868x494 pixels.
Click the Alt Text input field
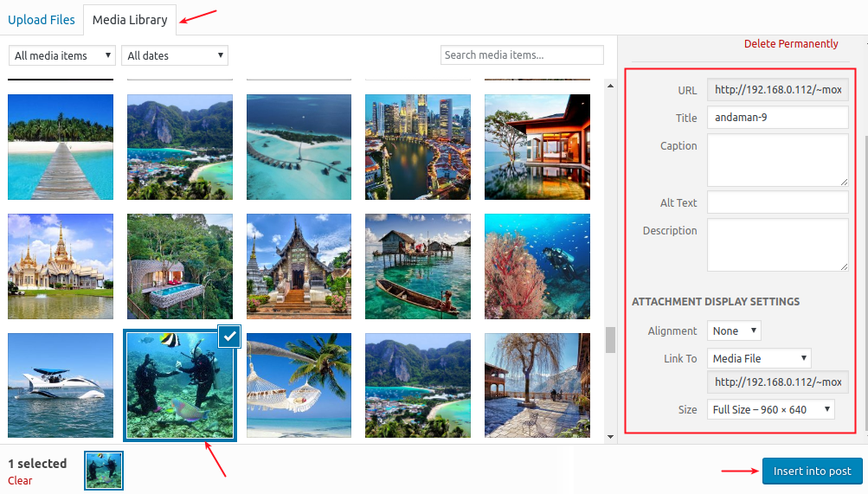[x=778, y=202]
